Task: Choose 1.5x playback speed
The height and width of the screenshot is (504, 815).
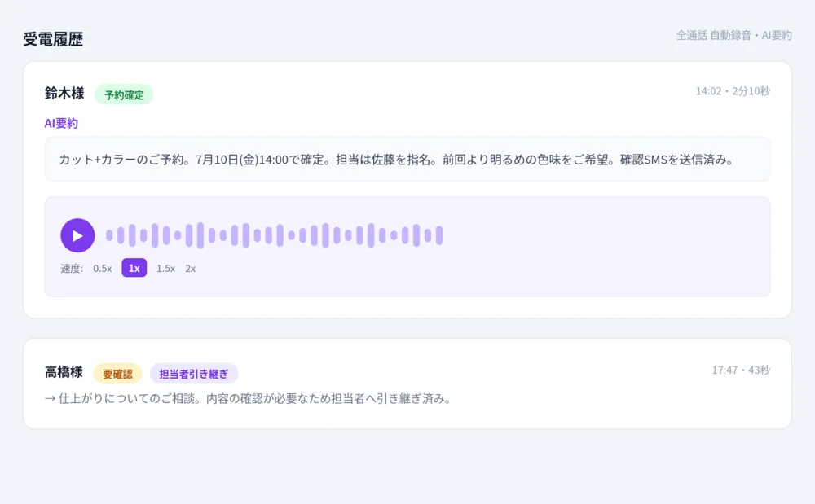Action: (x=165, y=269)
